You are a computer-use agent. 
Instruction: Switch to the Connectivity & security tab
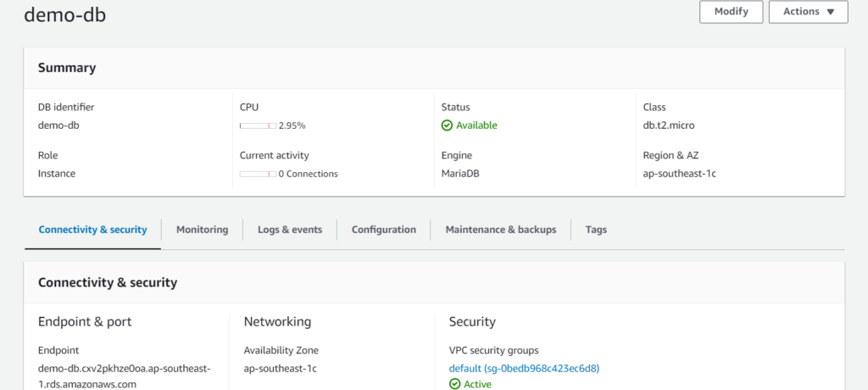(93, 230)
